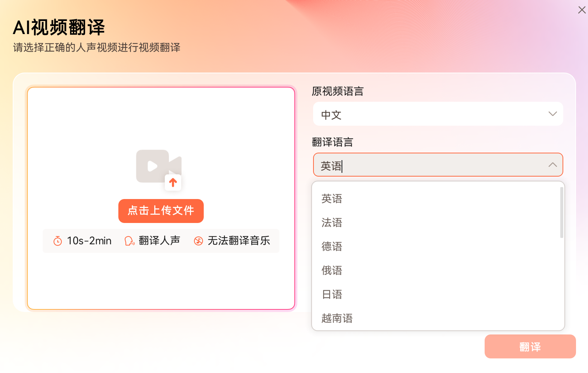Select 德语 as the translation language
The image size is (588, 373).
[331, 247]
